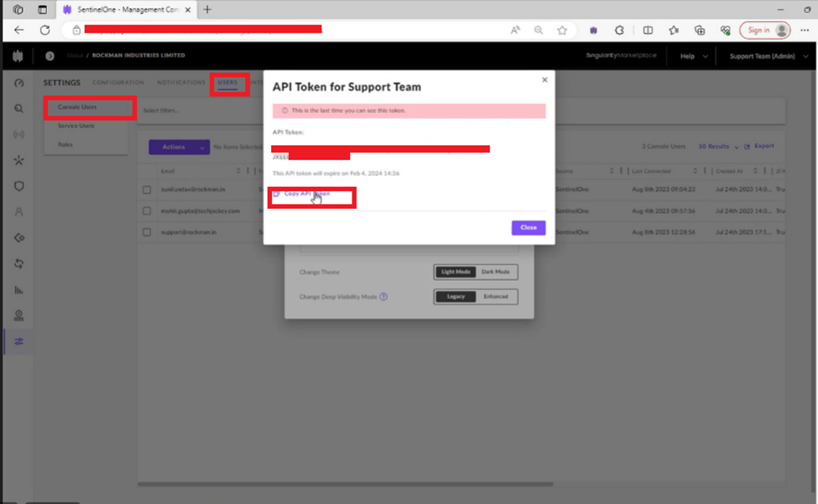818x504 pixels.
Task: Open the Visibility search icon in sidebar
Action: point(18,109)
